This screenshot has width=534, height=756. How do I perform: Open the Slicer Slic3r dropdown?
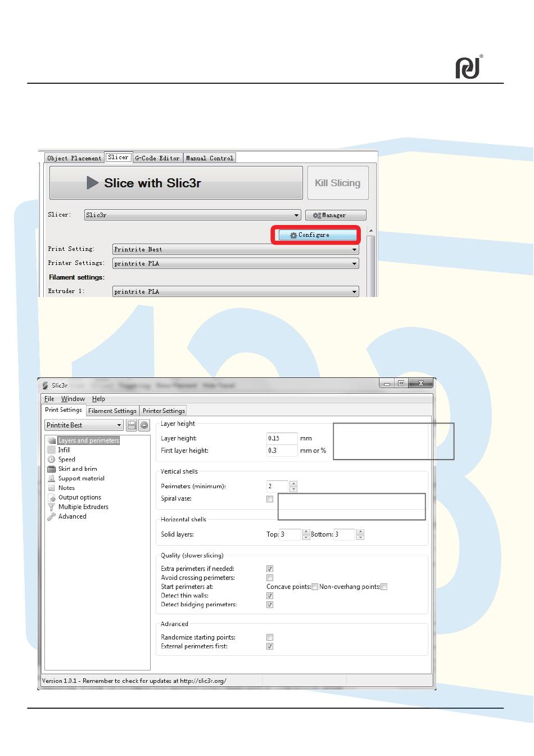click(x=193, y=215)
